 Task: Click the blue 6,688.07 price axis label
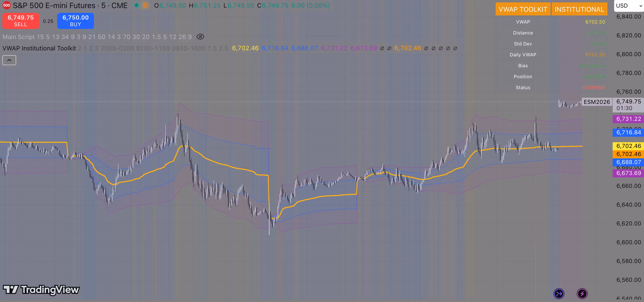pos(628,162)
